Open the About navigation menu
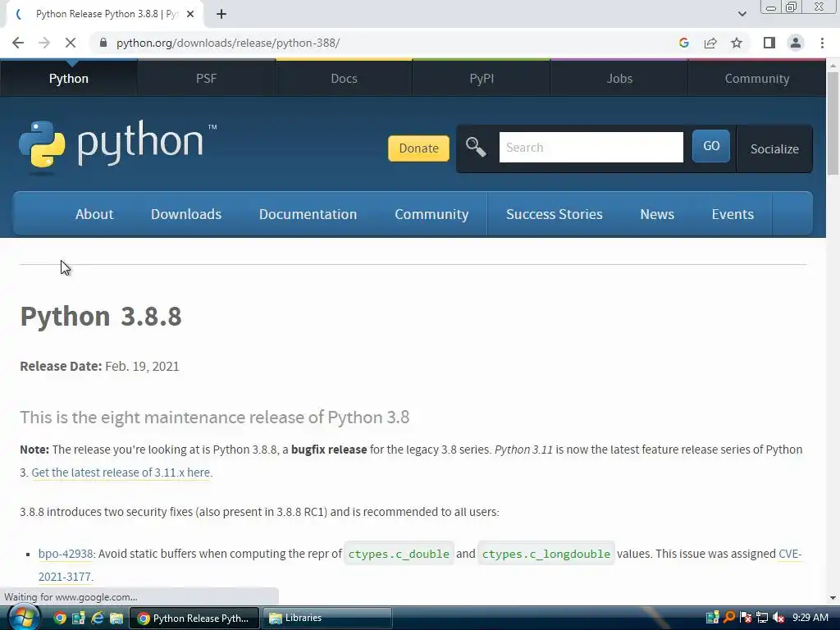840x630 pixels. pos(94,214)
